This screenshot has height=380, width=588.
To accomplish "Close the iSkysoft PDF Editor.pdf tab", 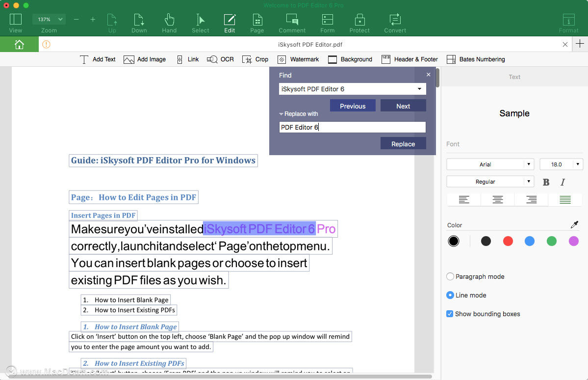I will pyautogui.click(x=565, y=44).
